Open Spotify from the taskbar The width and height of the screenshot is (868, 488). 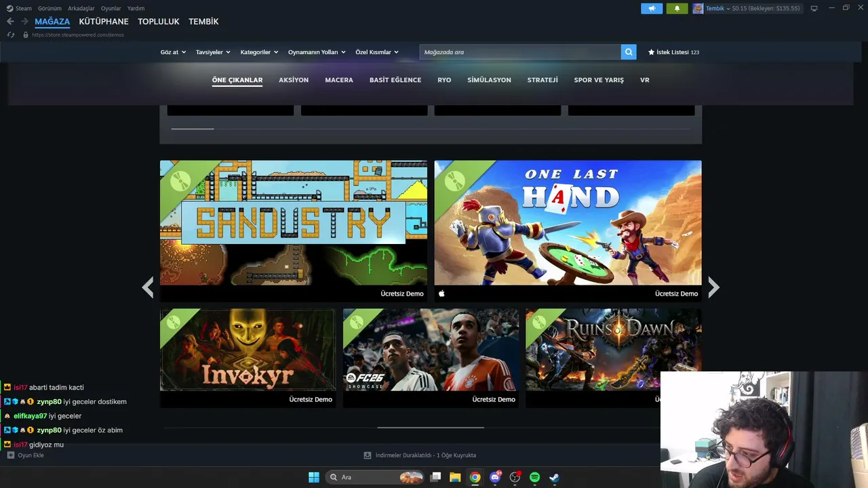coord(534,477)
